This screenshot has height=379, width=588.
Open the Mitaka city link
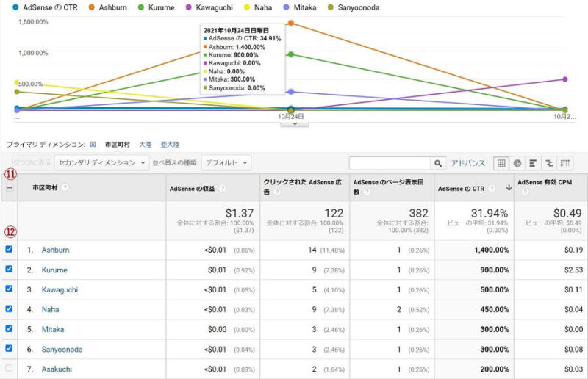(x=53, y=329)
